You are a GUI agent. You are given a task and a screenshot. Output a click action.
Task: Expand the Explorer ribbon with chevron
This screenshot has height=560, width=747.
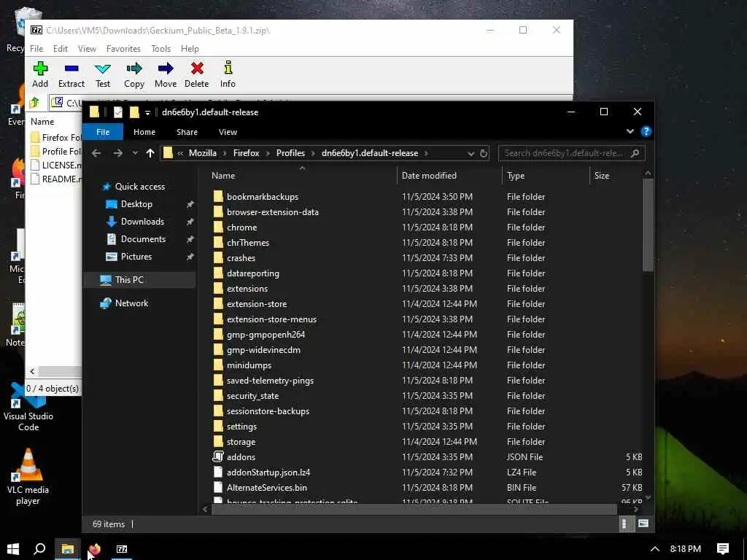pos(630,131)
